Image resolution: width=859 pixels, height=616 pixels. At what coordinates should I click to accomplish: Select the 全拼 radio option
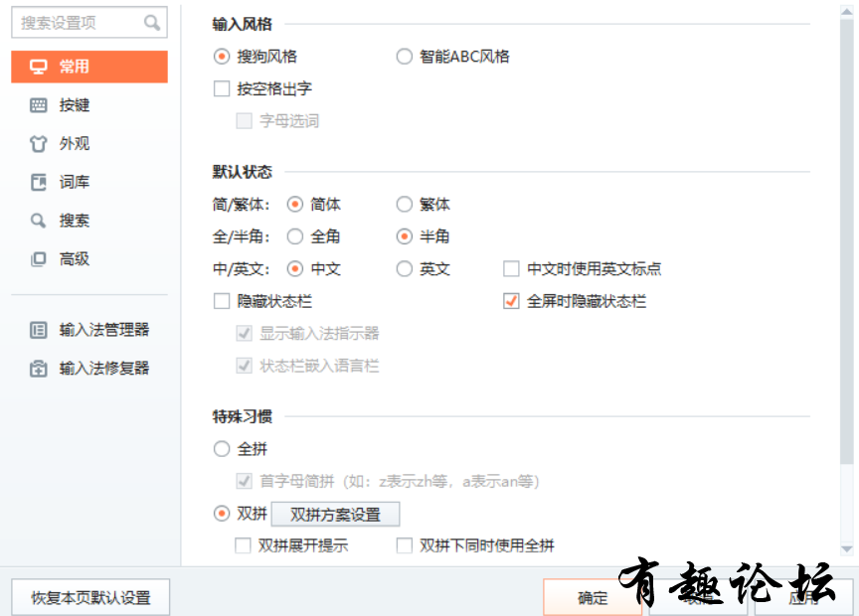[x=222, y=449]
